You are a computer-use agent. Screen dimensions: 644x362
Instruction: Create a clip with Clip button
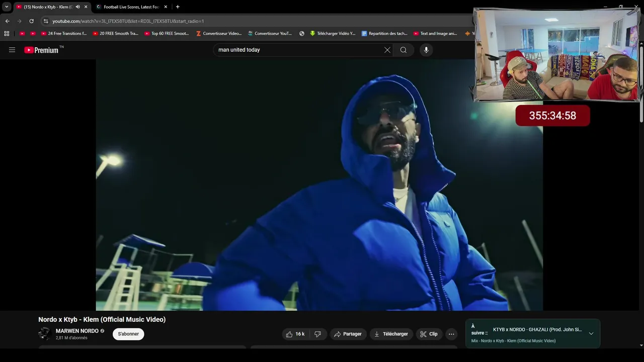click(429, 334)
